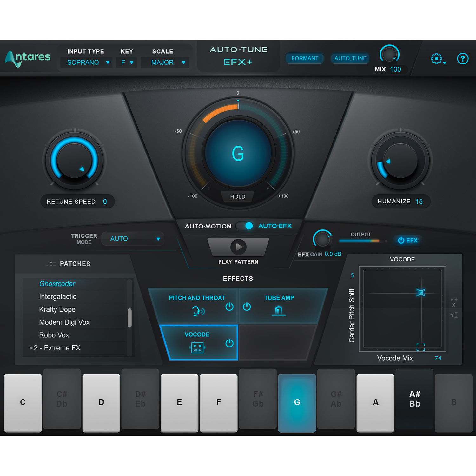Click the Humanize value 15

pos(419,202)
